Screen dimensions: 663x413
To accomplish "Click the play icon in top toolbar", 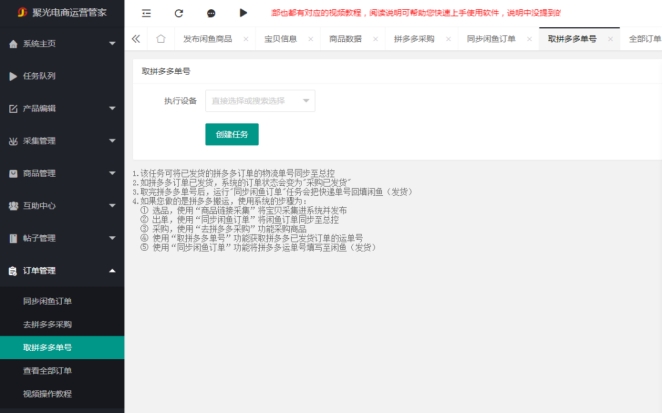I will point(243,13).
